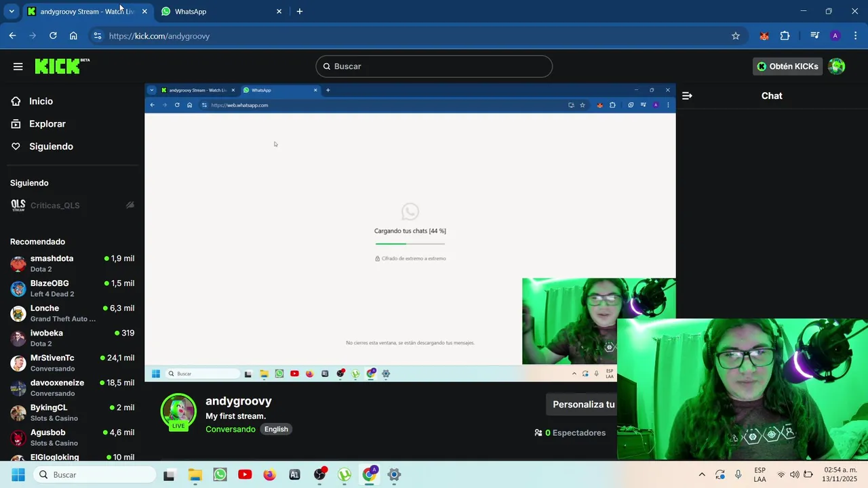Bookmark this page with star icon
This screenshot has height=488, width=868.
point(736,36)
